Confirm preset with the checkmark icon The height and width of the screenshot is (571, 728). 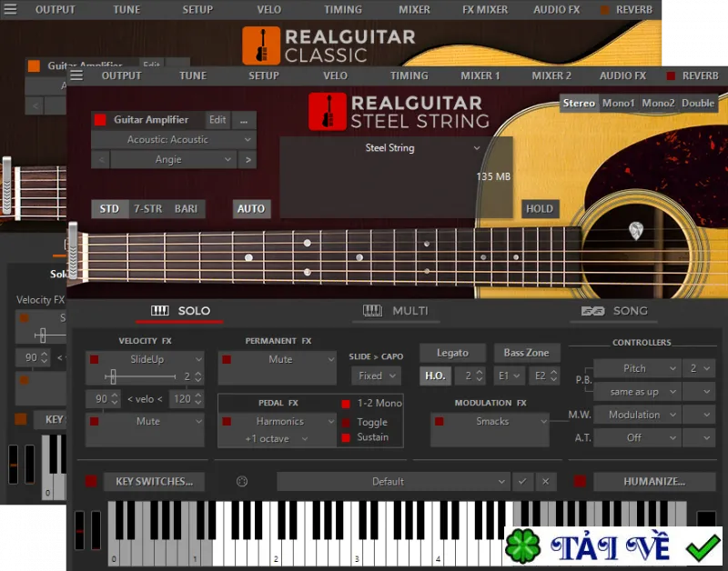coord(522,482)
